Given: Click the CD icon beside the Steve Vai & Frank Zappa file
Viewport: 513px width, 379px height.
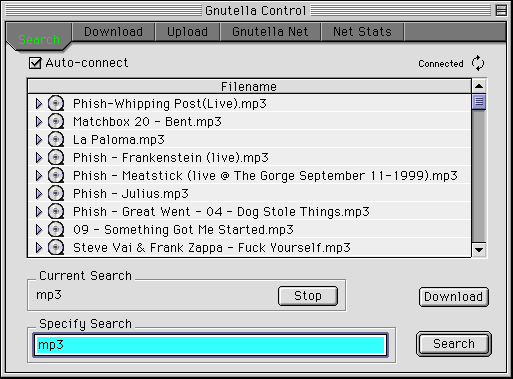Looking at the screenshot, I should 56,248.
